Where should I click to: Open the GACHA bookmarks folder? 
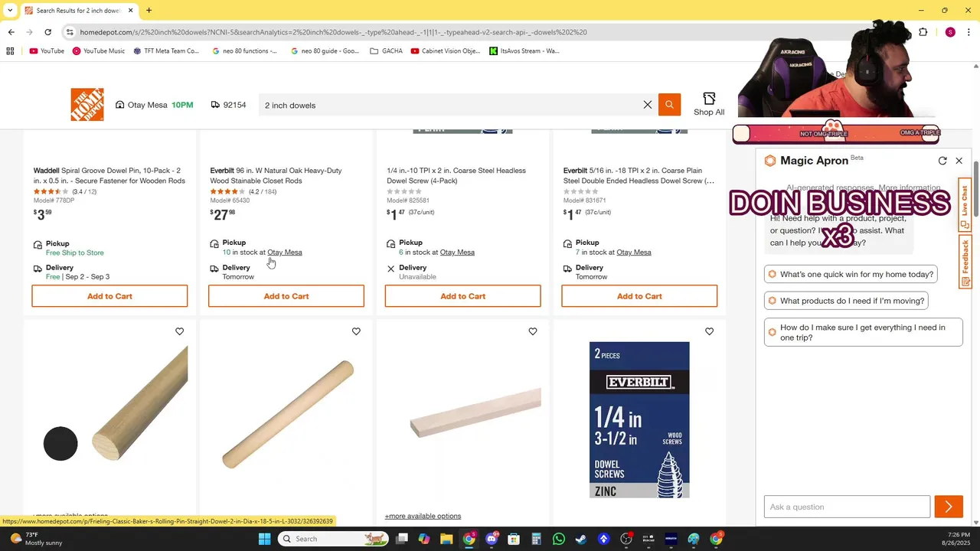coord(386,51)
